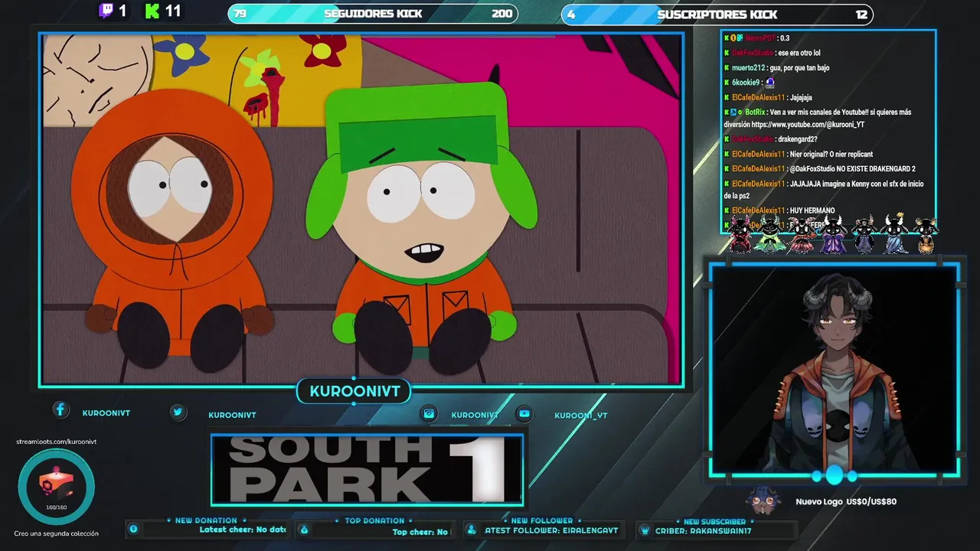
Task: Click the emote in 6kookie9's chat message
Action: 770,83
